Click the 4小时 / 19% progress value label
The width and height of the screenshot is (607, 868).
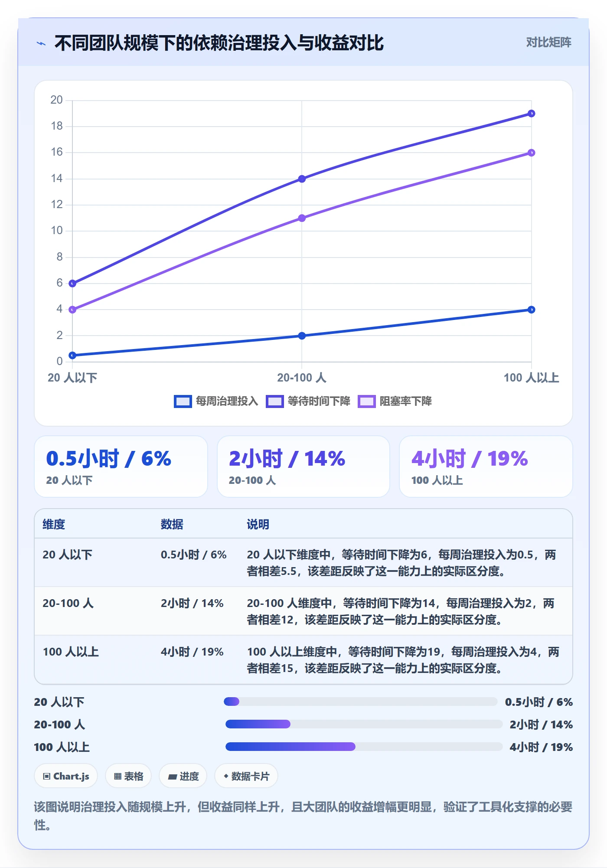coord(541,747)
